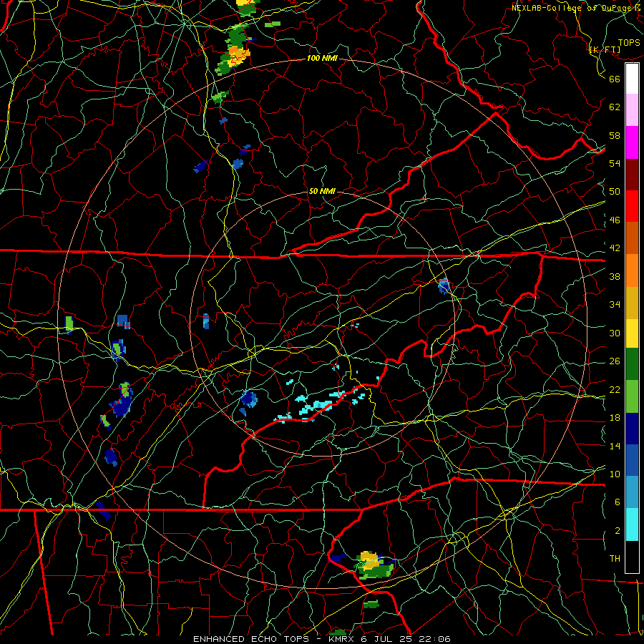Click the white swatch in the tops legend
This screenshot has width=644, height=644.
point(632,79)
